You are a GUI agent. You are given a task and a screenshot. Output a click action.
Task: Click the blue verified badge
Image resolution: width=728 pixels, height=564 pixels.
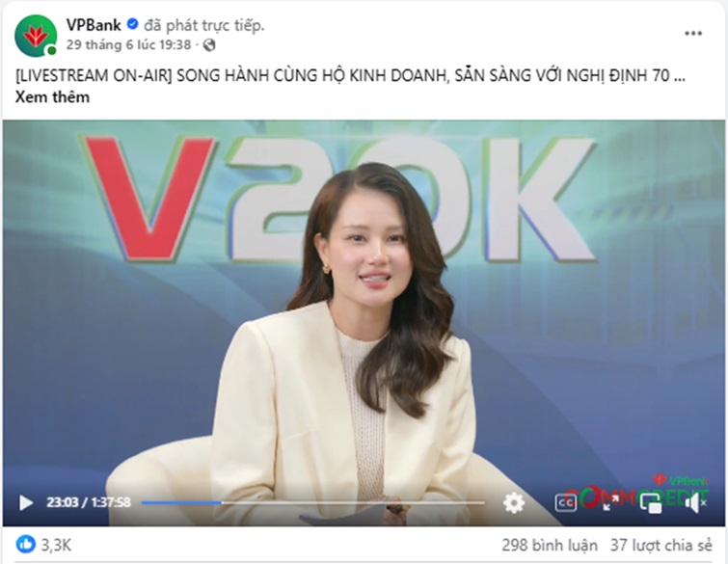pyautogui.click(x=133, y=24)
